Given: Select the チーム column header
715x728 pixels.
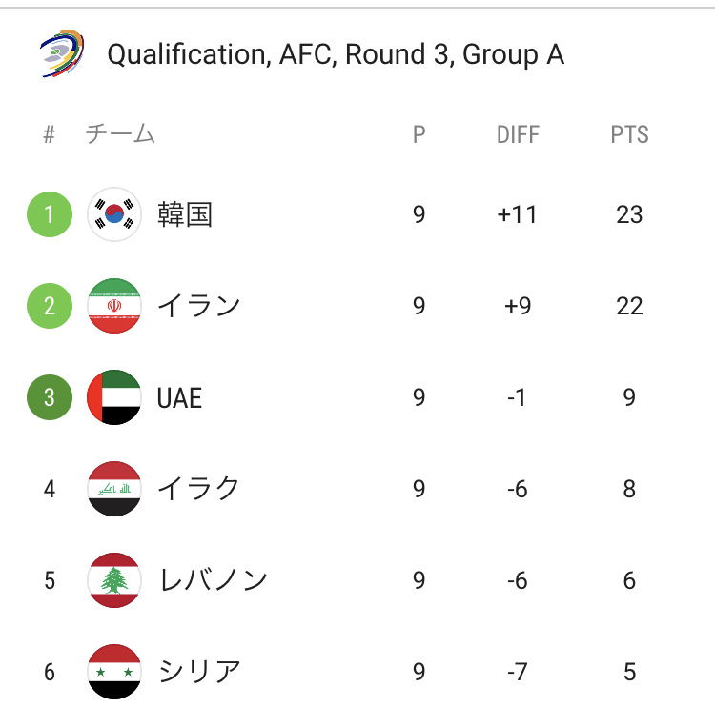Looking at the screenshot, I should 120,134.
